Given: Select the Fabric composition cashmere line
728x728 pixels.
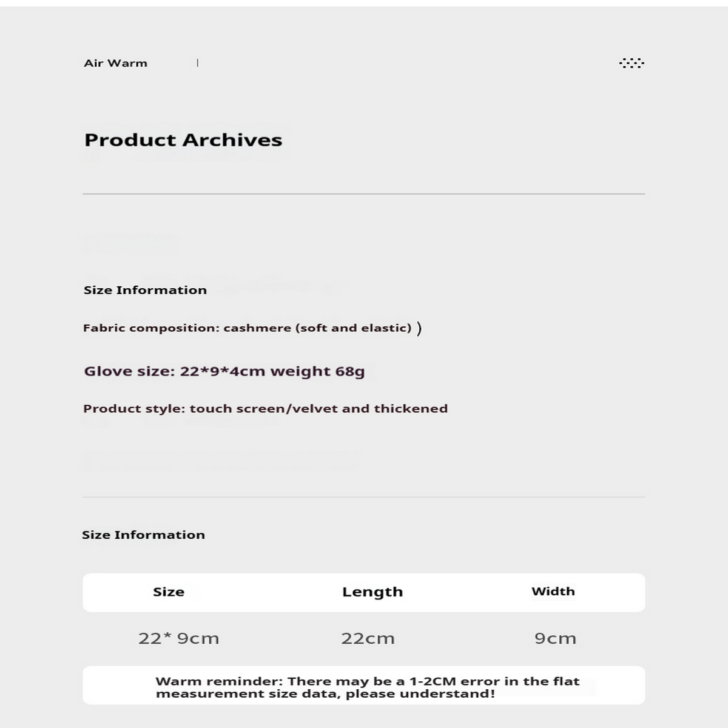Looking at the screenshot, I should point(247,328).
